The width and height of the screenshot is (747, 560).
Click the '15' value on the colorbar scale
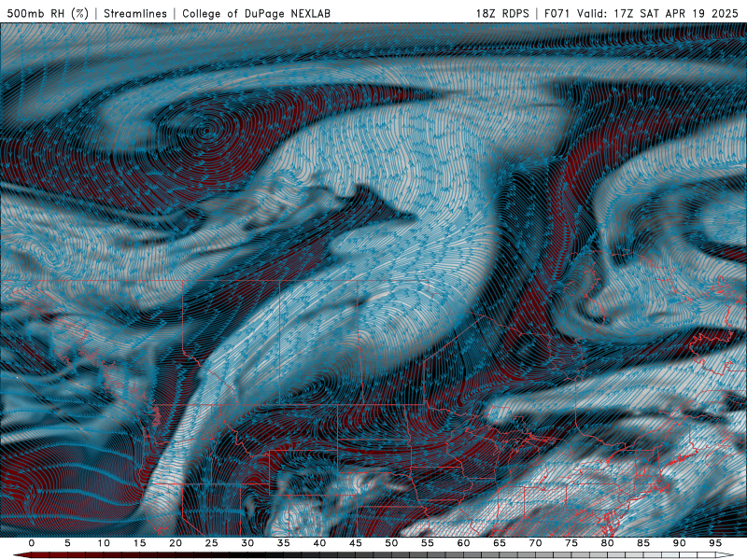pos(139,543)
